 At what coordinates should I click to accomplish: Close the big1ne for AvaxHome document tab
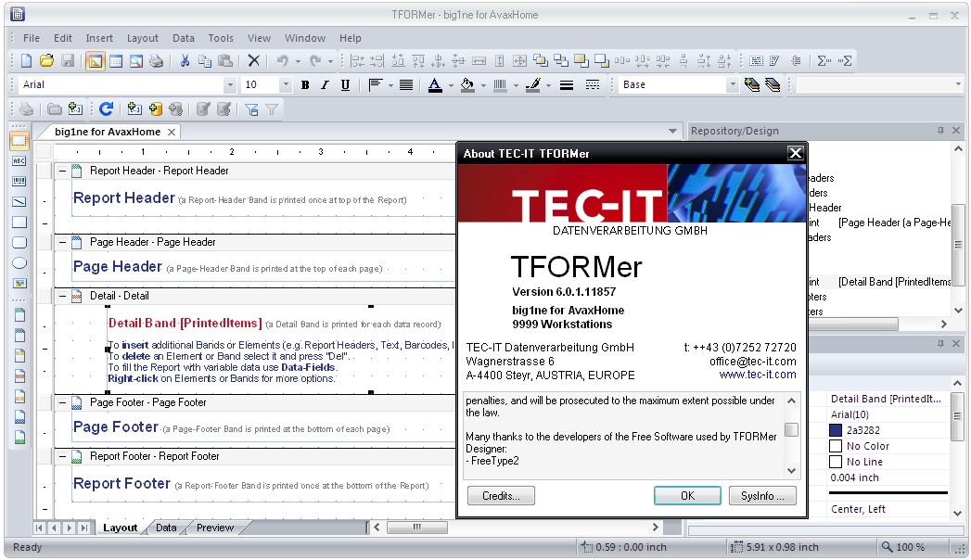pyautogui.click(x=172, y=132)
